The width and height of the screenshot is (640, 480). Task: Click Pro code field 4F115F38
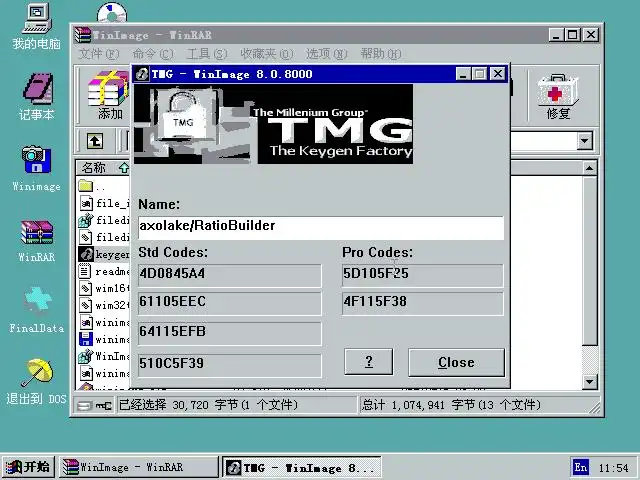point(422,303)
